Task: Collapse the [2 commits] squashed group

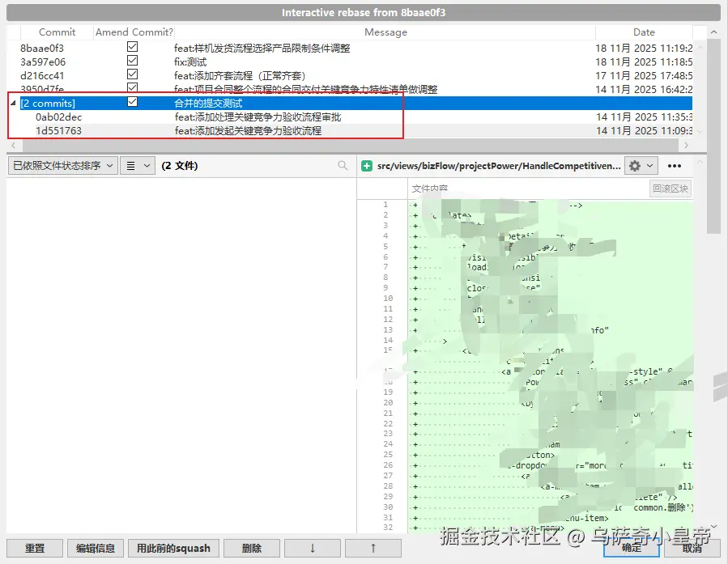Action: pos(12,103)
